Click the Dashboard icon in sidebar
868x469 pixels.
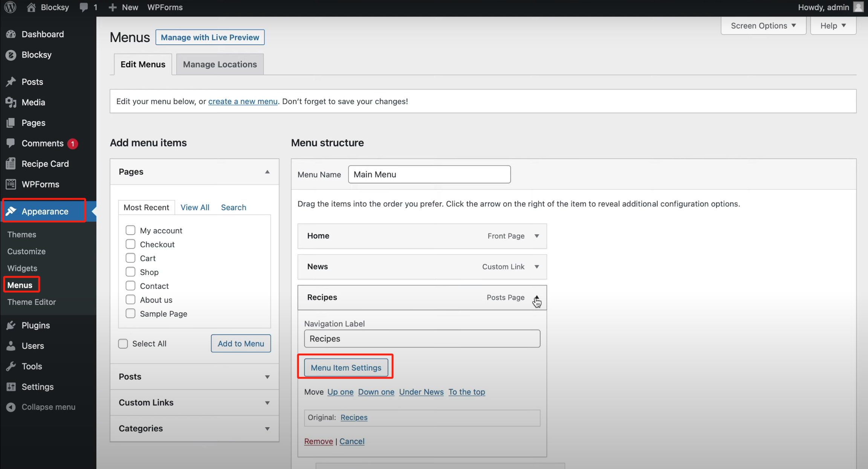(11, 34)
